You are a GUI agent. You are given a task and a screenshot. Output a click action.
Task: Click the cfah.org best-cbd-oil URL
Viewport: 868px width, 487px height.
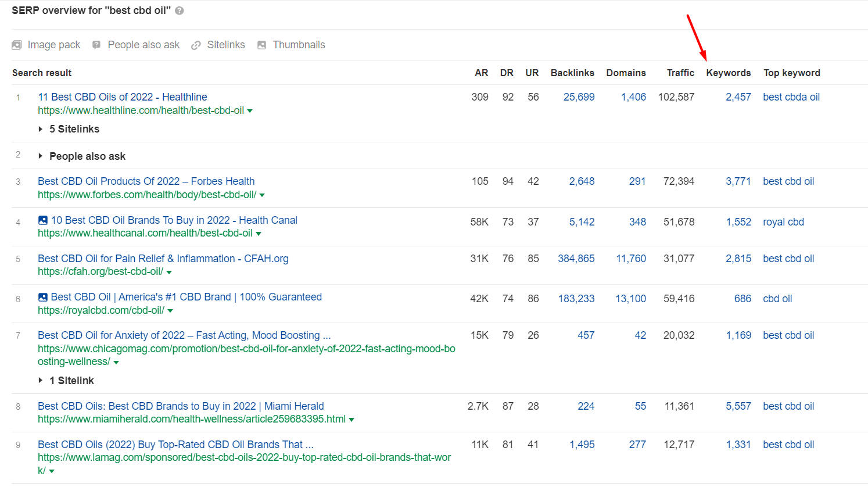tap(101, 271)
